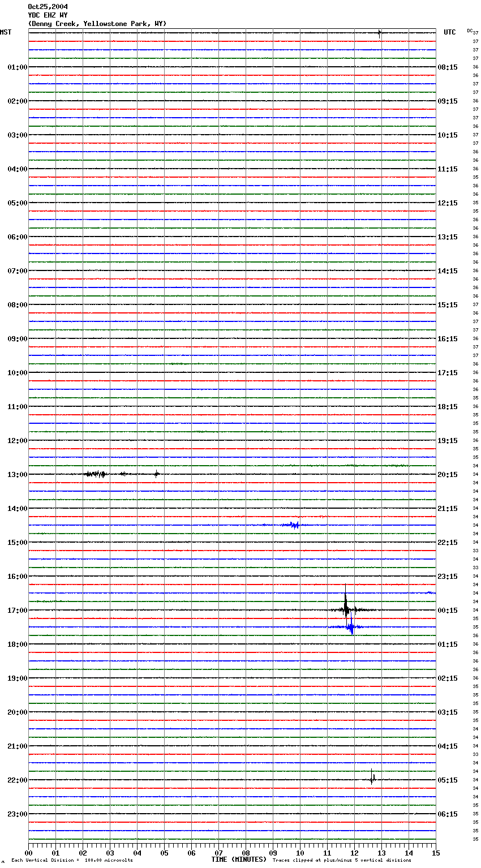Click the 09:15 UTC time label
This screenshot has height=868, width=481.
pos(448,101)
